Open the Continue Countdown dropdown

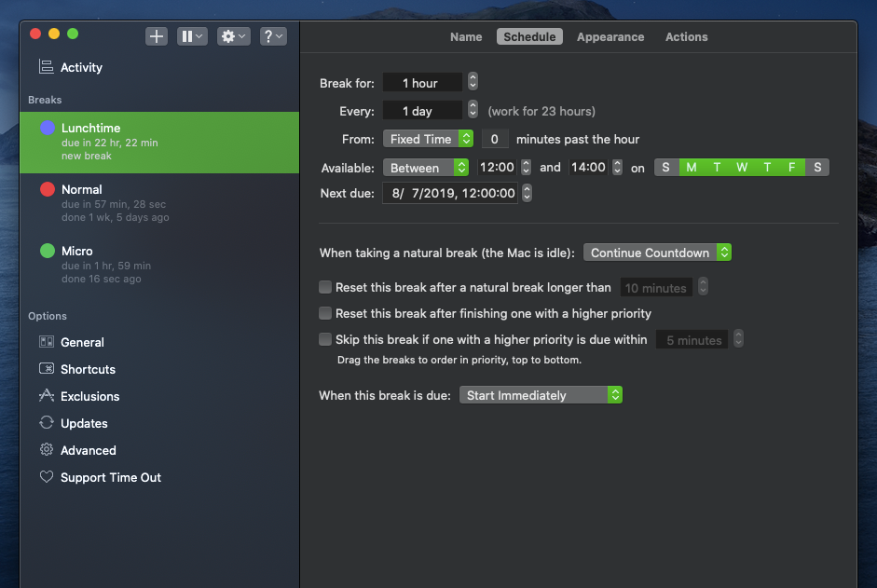657,253
